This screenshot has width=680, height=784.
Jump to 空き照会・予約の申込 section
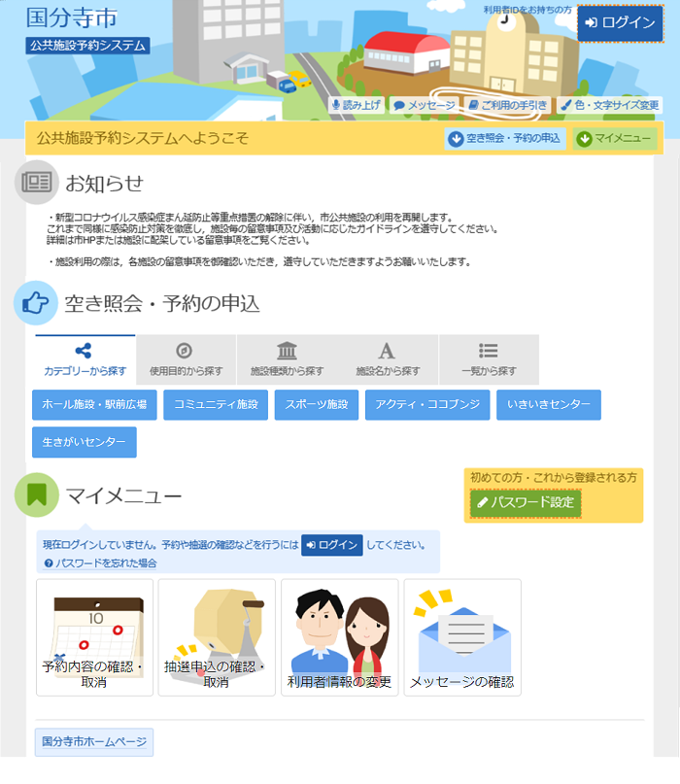[505, 139]
